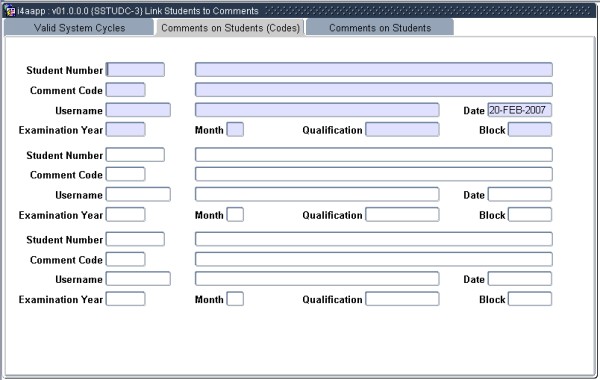Click the first record's Qualification field
The image size is (600, 380).
pyautogui.click(x=402, y=130)
